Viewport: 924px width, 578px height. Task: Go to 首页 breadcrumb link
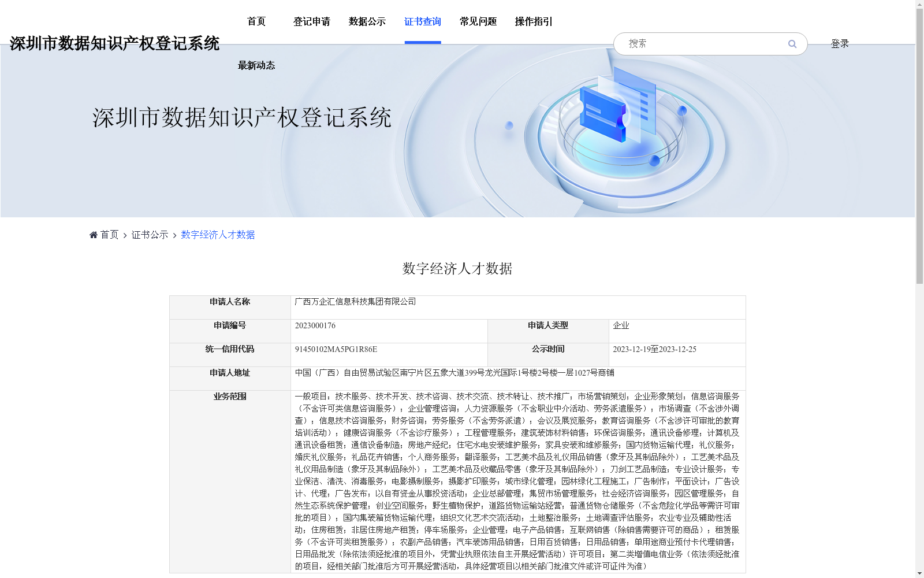coord(109,235)
